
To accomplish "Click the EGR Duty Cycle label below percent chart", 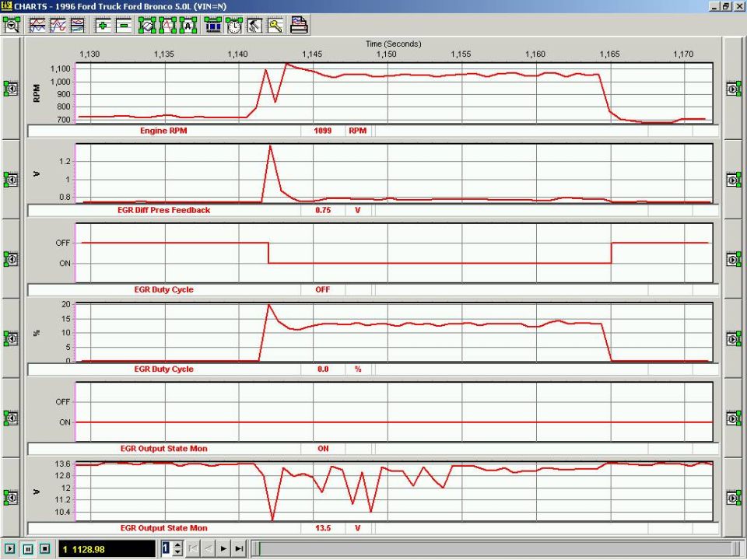I will click(x=164, y=369).
